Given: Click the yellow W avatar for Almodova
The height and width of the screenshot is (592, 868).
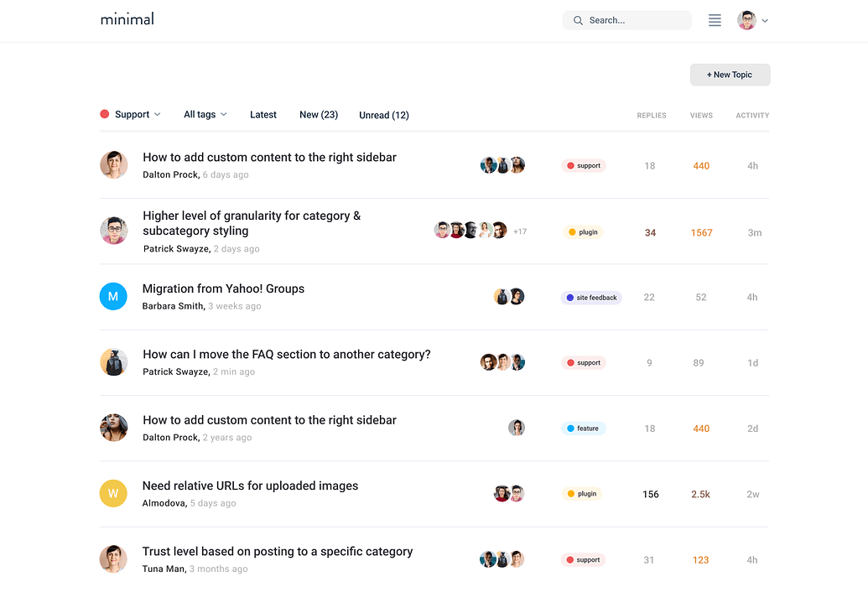Looking at the screenshot, I should (113, 494).
